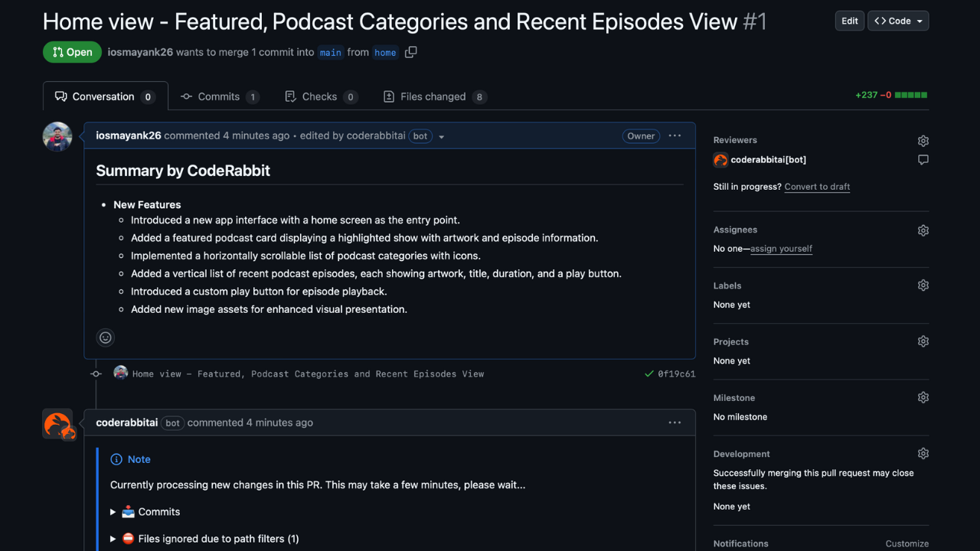Click the 'Currently processing new changes' message
The height and width of the screenshot is (551, 980).
click(318, 484)
